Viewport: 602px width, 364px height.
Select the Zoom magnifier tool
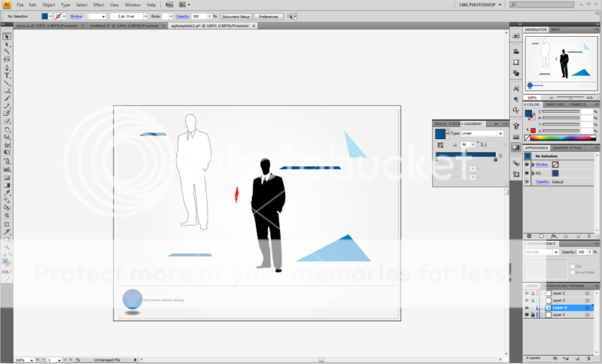click(x=7, y=247)
